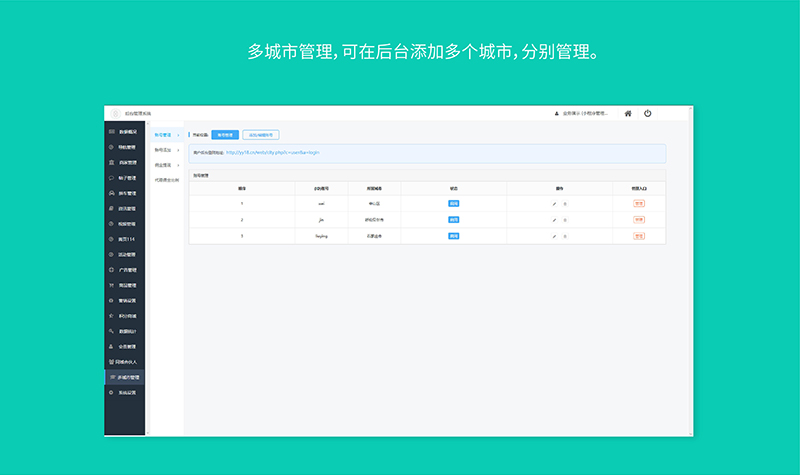Open 视频管理 in the dark sidebar

coord(124,224)
